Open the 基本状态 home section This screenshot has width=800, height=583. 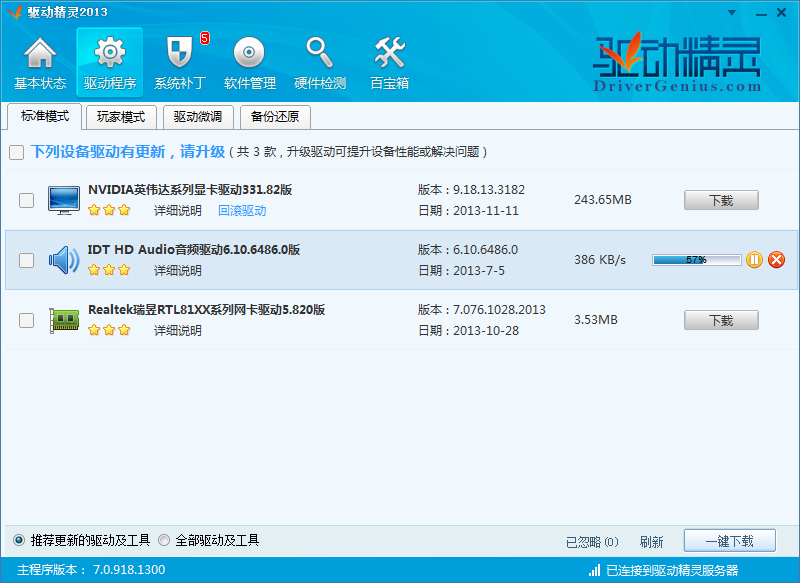coord(40,63)
